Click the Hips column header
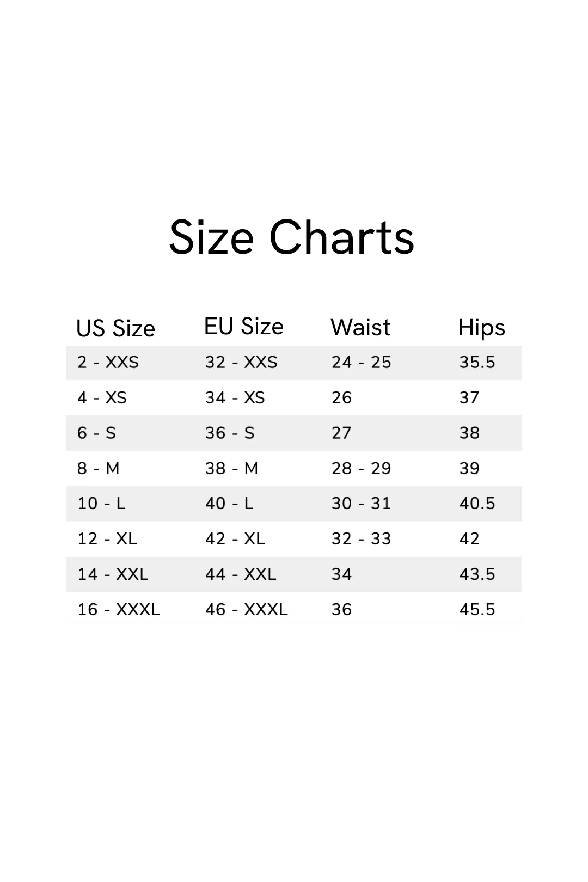Viewport: 588px width, 882px height. pos(481,328)
